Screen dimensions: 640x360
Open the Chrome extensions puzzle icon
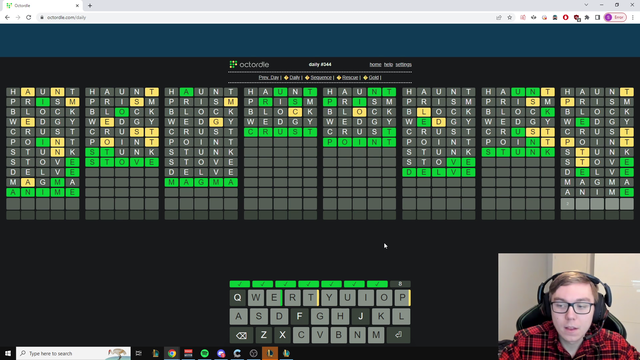587,18
